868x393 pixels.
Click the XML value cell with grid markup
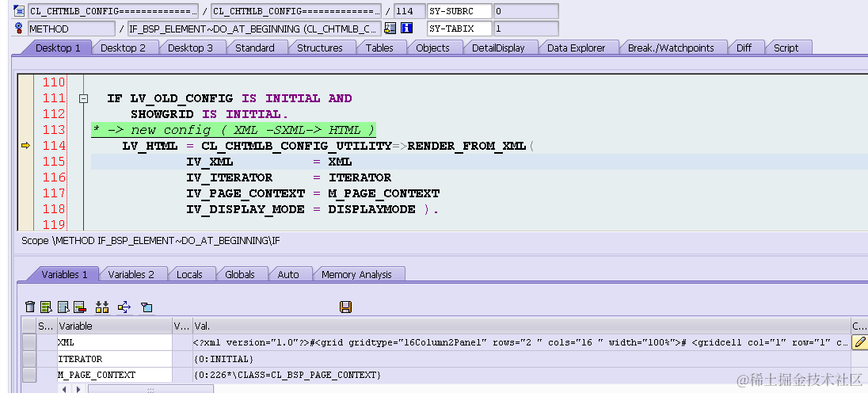pos(521,343)
